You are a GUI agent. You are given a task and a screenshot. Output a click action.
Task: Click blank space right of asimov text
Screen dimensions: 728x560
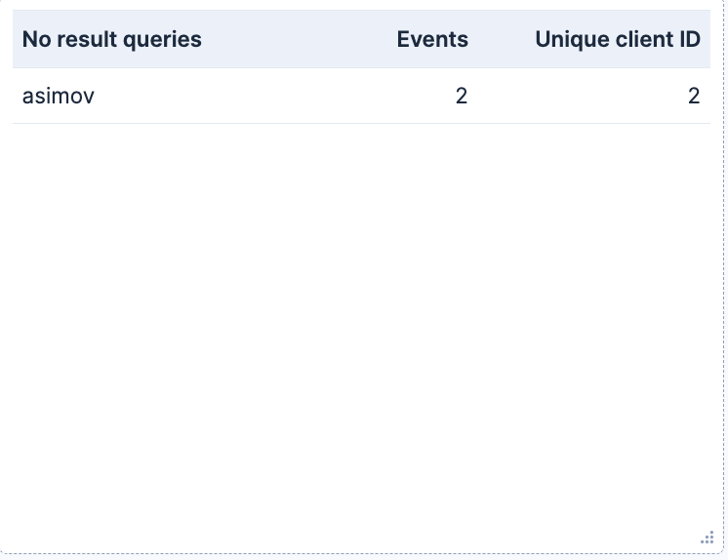[x=274, y=97]
